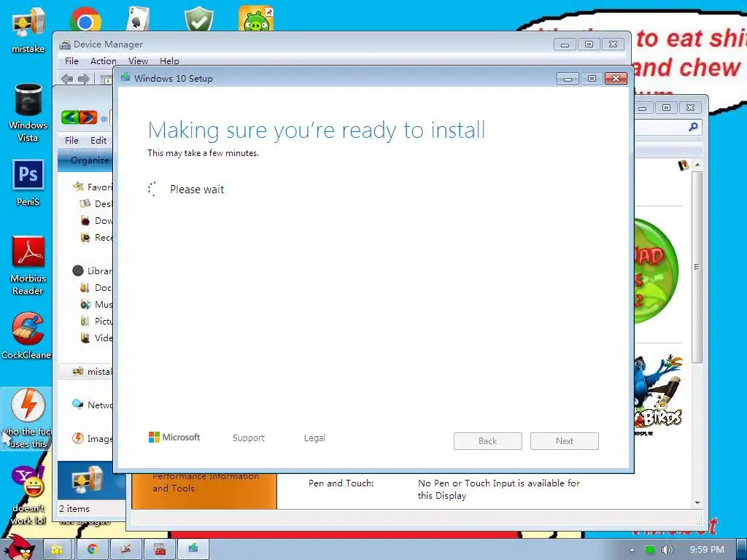Click Explorer orange forward arrow button

tap(88, 117)
